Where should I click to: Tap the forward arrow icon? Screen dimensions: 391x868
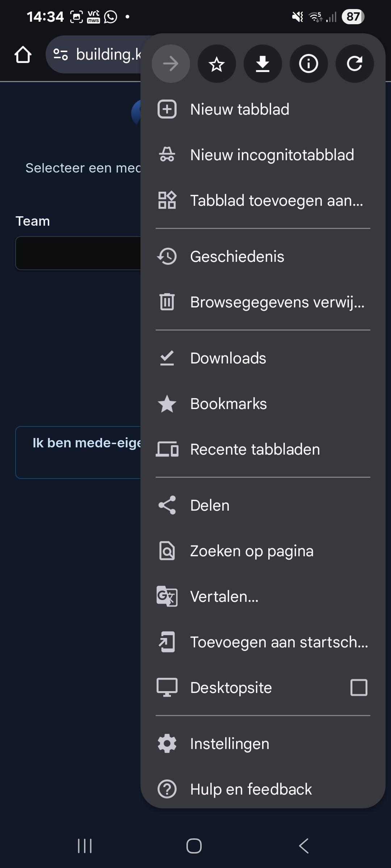(171, 64)
